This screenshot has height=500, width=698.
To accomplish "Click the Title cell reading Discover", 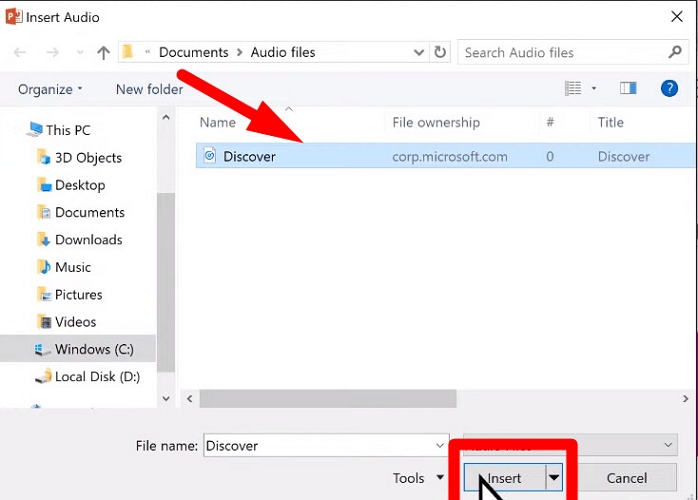I will [x=623, y=157].
